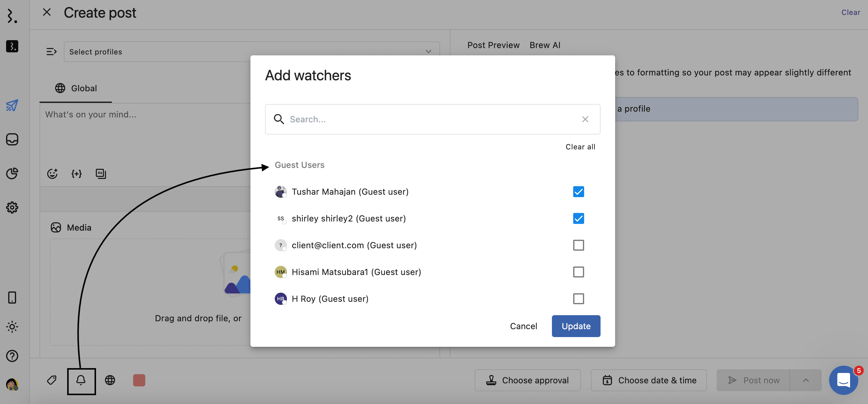
Task: Open Choose date & time picker
Action: (649, 380)
